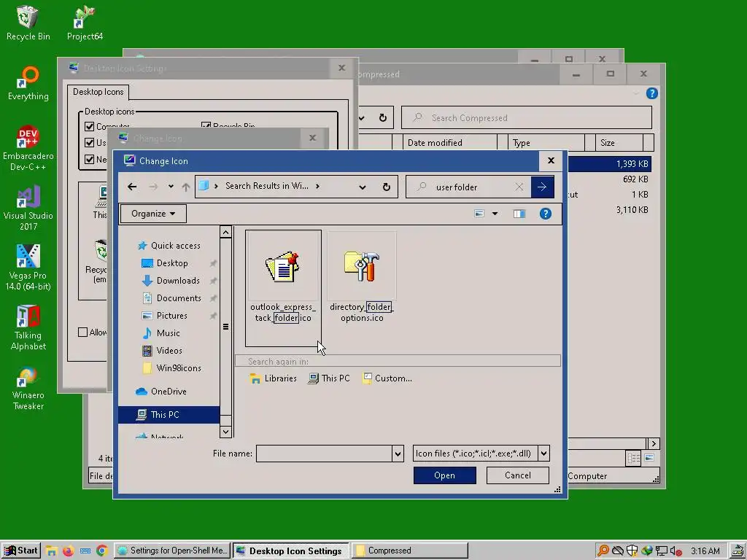Select This PC in the navigation pane
This screenshot has height=560, width=747.
[169, 415]
